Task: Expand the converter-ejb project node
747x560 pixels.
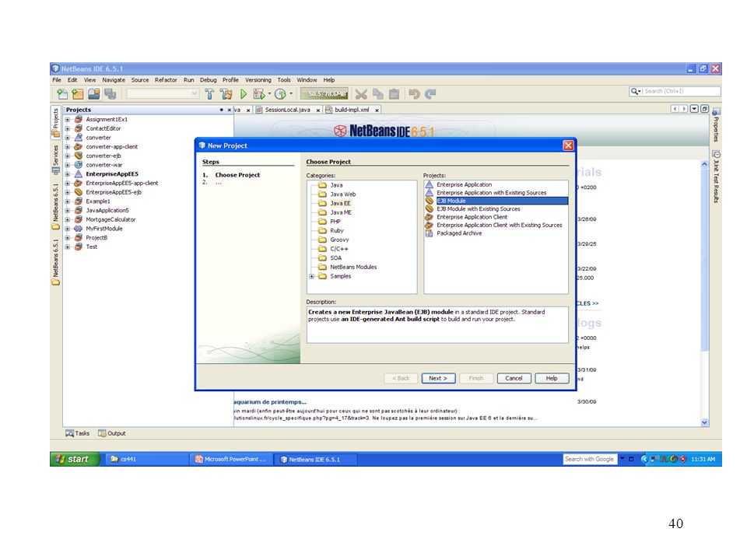Action: pos(67,156)
